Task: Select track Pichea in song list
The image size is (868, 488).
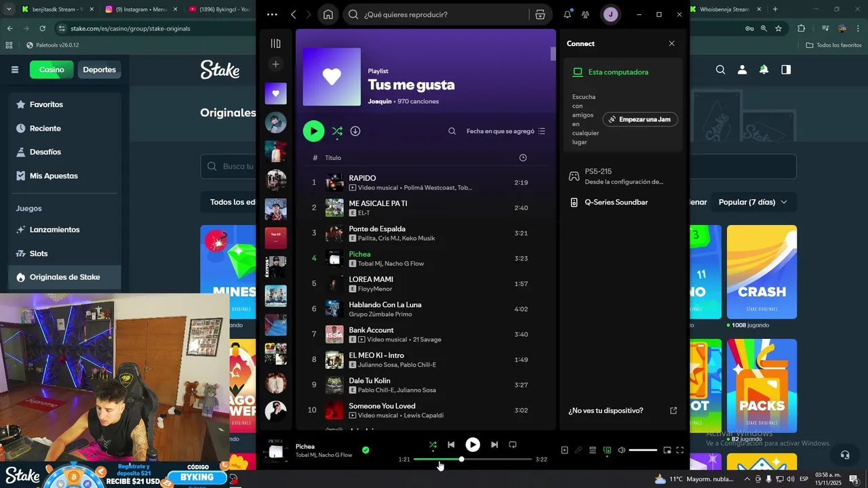Action: 425,258
